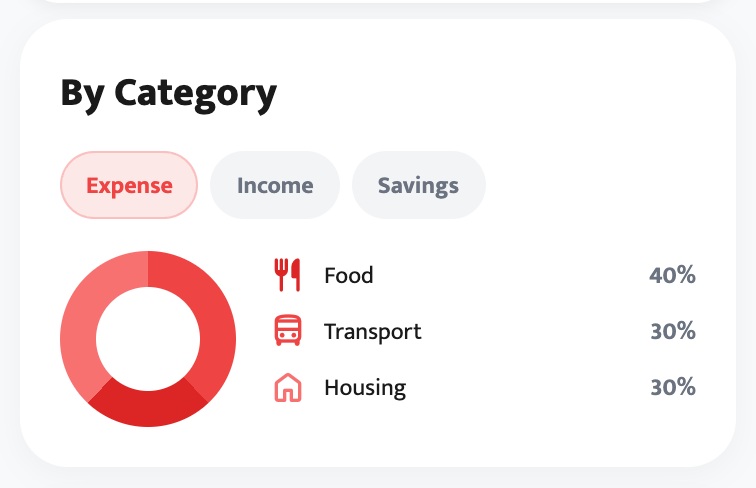Select the Food category label
Viewport: 756px width, 488px height.
(x=349, y=275)
